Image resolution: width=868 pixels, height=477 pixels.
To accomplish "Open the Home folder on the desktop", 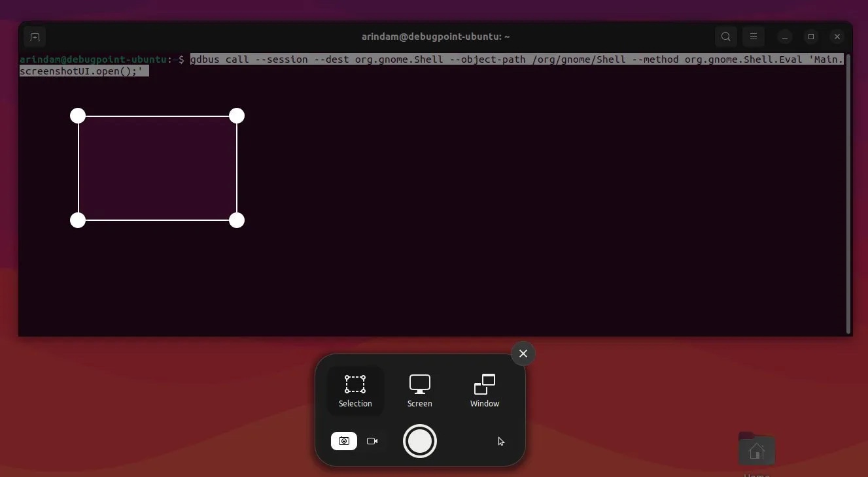I will (756, 450).
